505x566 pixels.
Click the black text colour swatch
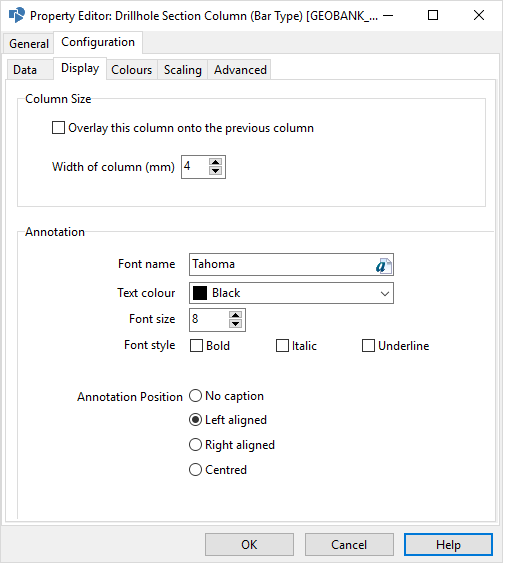tap(201, 294)
